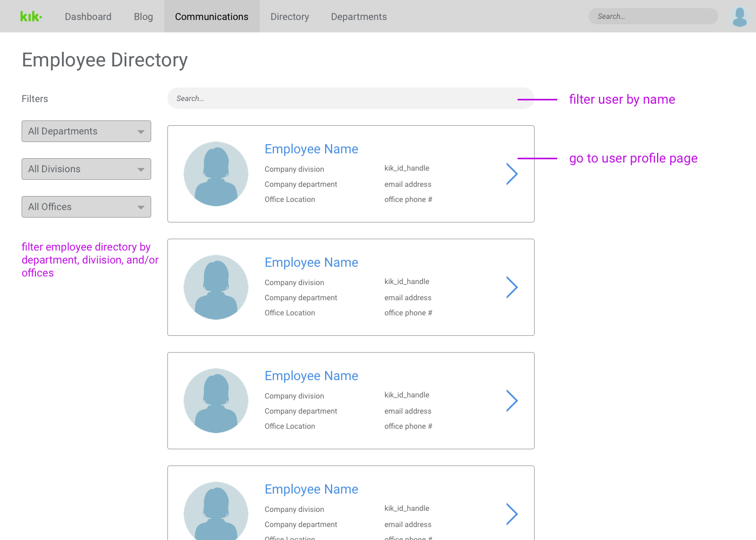
Task: Click first card's Company department text
Action: pos(301,184)
